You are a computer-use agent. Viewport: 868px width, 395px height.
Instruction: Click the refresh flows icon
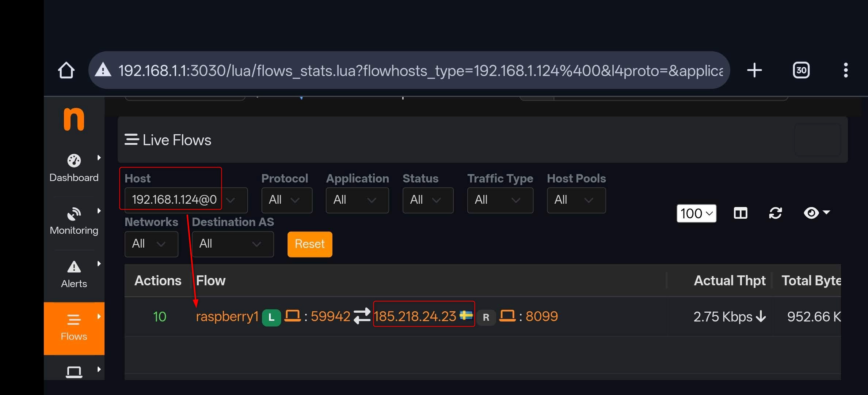pos(775,213)
